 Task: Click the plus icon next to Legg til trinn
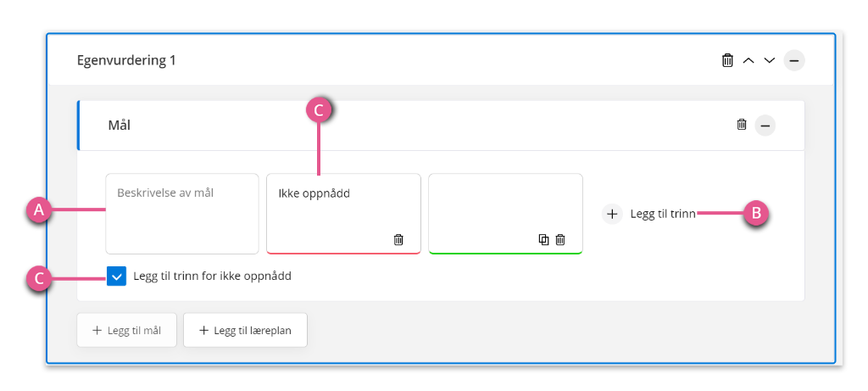612,214
